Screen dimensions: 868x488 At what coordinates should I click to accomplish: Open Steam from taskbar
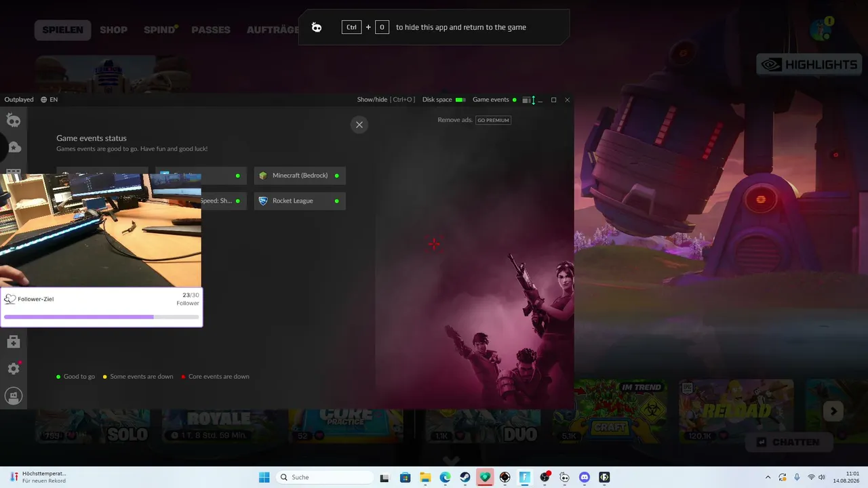coord(465,477)
